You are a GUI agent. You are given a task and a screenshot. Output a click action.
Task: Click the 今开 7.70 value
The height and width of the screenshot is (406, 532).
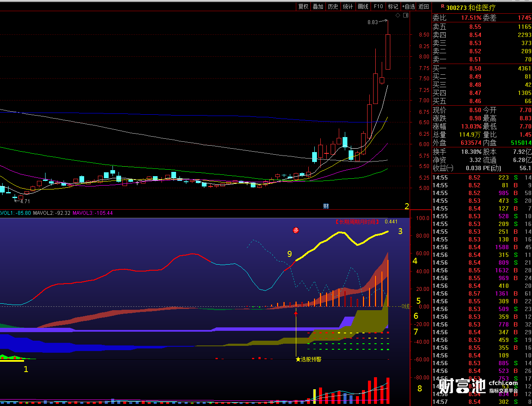click(x=526, y=110)
